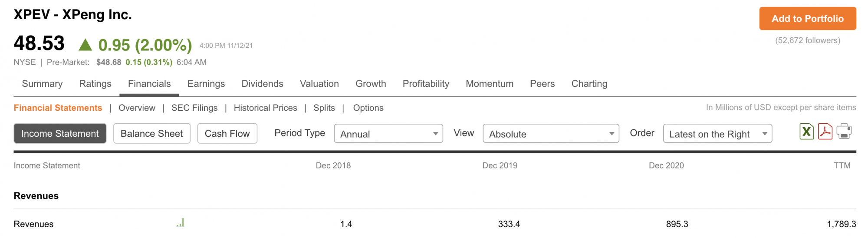Click the Dec 2020 column header
The image size is (868, 238).
pos(666,165)
